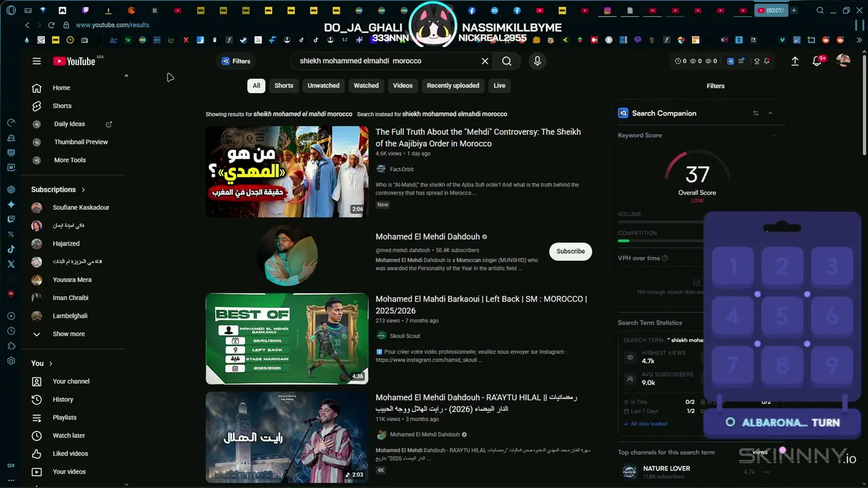This screenshot has height=488, width=868.
Task: Collapse the Keyword Score section
Action: click(x=773, y=136)
